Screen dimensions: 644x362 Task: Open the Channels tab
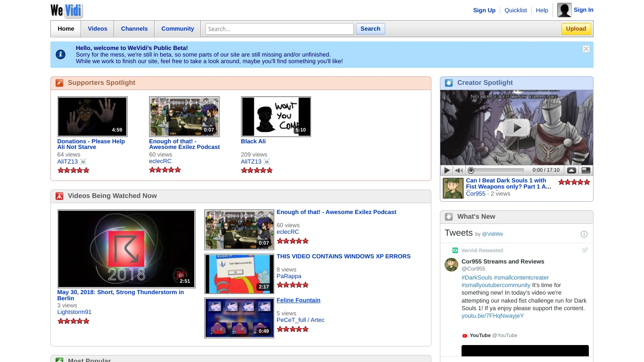[134, 29]
